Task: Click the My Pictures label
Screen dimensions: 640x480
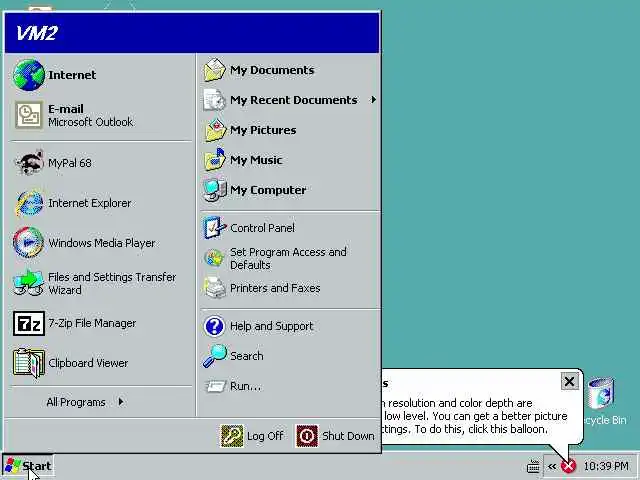Action: click(x=263, y=130)
